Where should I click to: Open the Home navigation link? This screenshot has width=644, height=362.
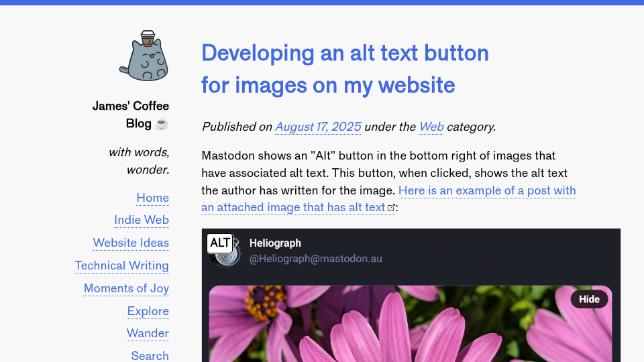click(152, 198)
